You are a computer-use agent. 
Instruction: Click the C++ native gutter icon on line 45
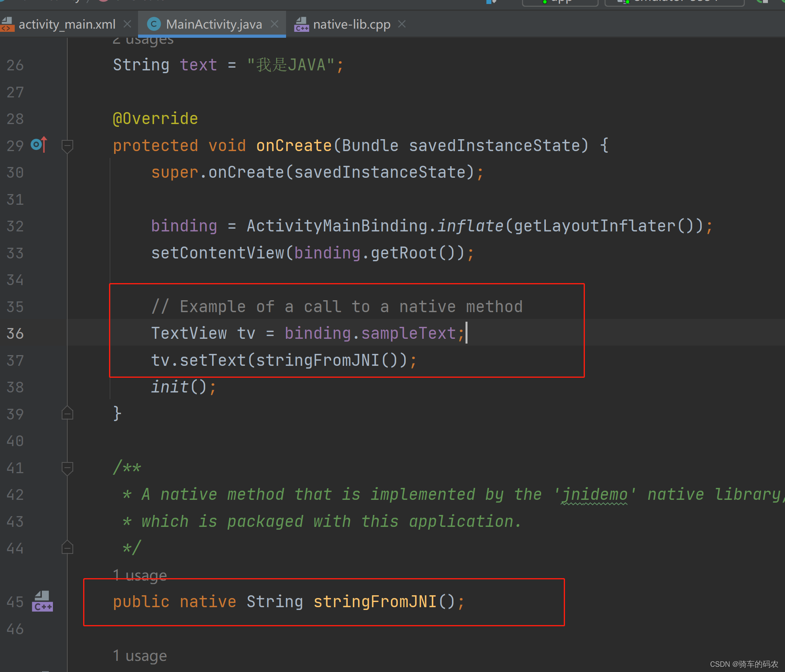tap(42, 602)
